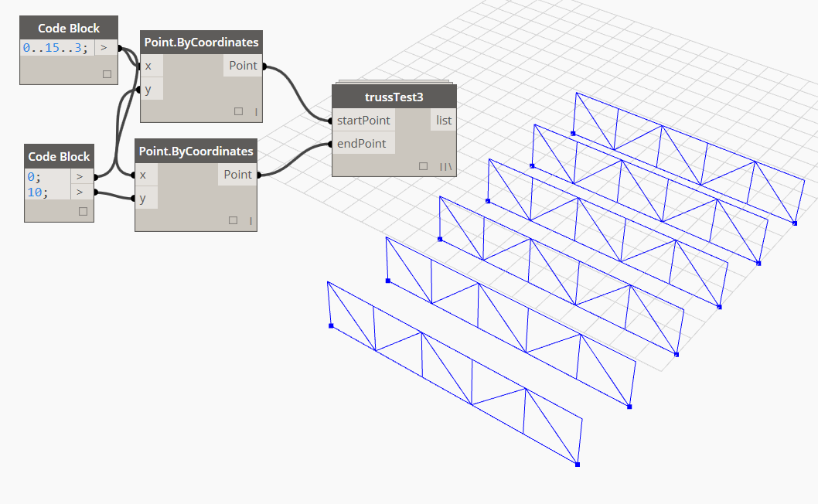Click the x input port on upper Point.ByCoordinates

148,66
